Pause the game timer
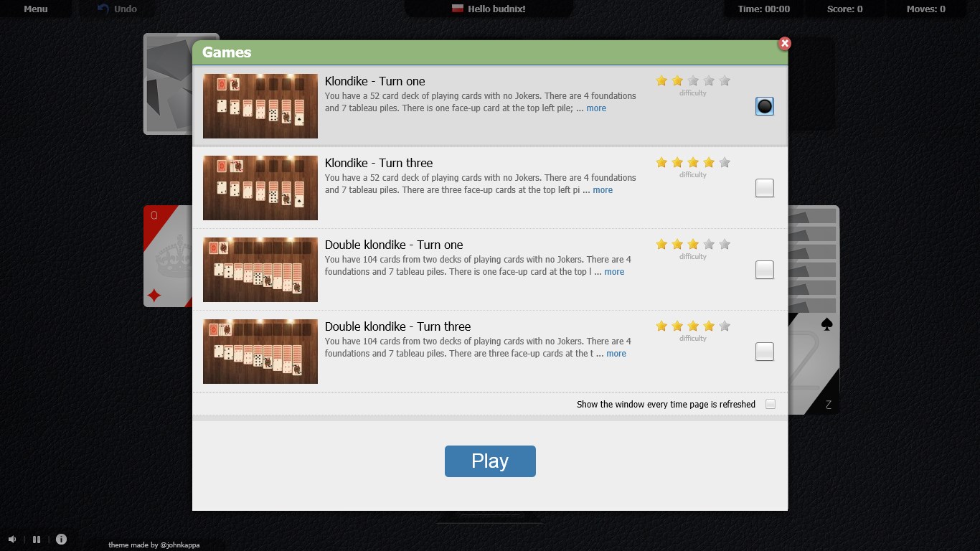The image size is (980, 551). coord(37,539)
